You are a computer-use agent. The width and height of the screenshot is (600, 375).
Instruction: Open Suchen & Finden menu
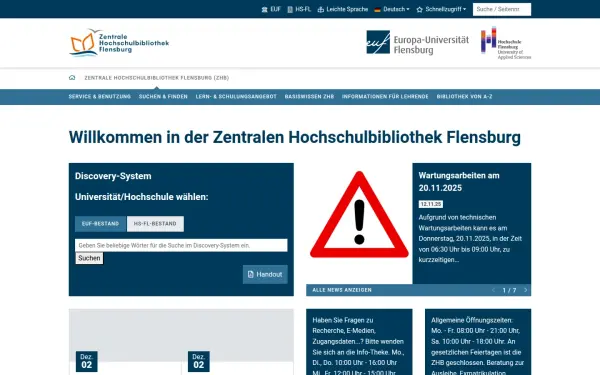[163, 97]
